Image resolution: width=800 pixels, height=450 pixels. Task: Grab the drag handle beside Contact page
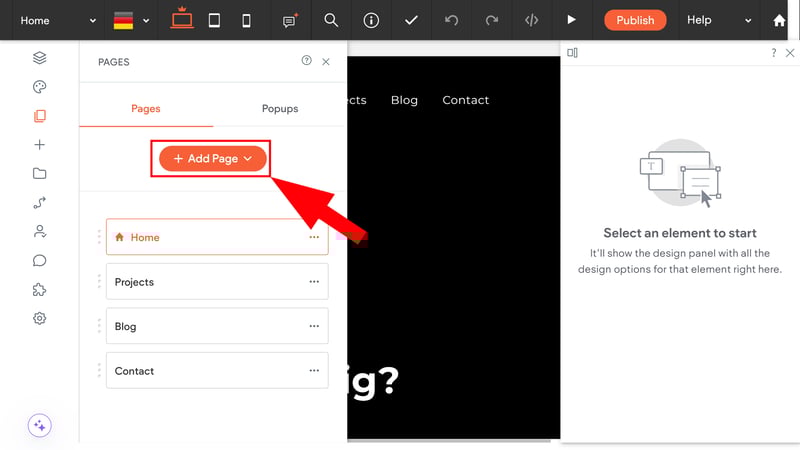(99, 370)
